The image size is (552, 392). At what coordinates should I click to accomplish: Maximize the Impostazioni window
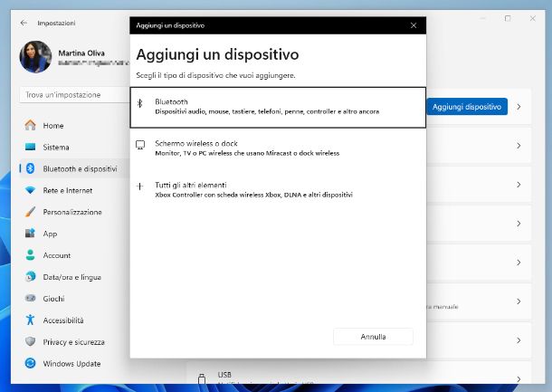click(x=508, y=18)
